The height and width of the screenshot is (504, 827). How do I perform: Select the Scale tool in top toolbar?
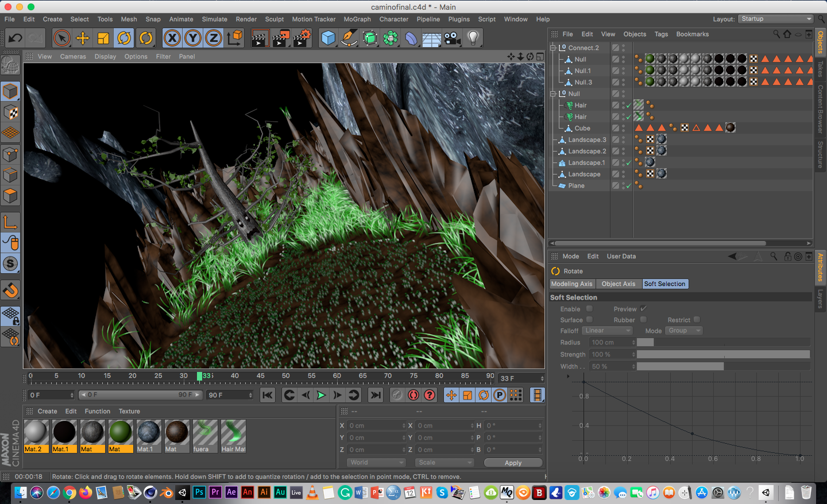(103, 38)
